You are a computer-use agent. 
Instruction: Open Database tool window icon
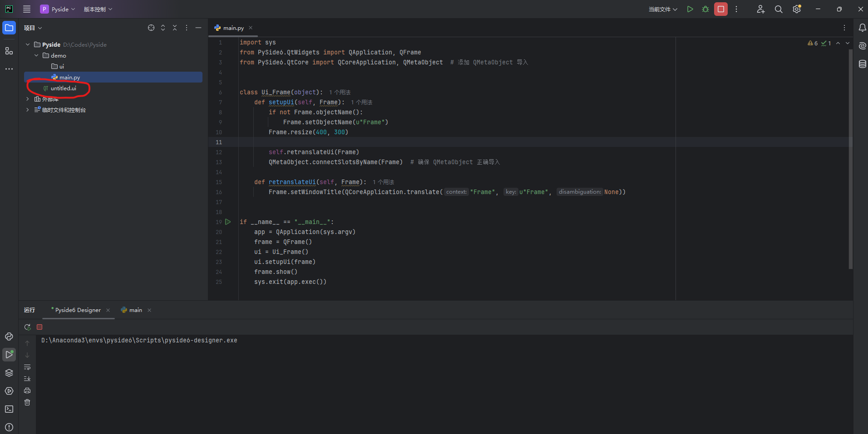coord(862,64)
